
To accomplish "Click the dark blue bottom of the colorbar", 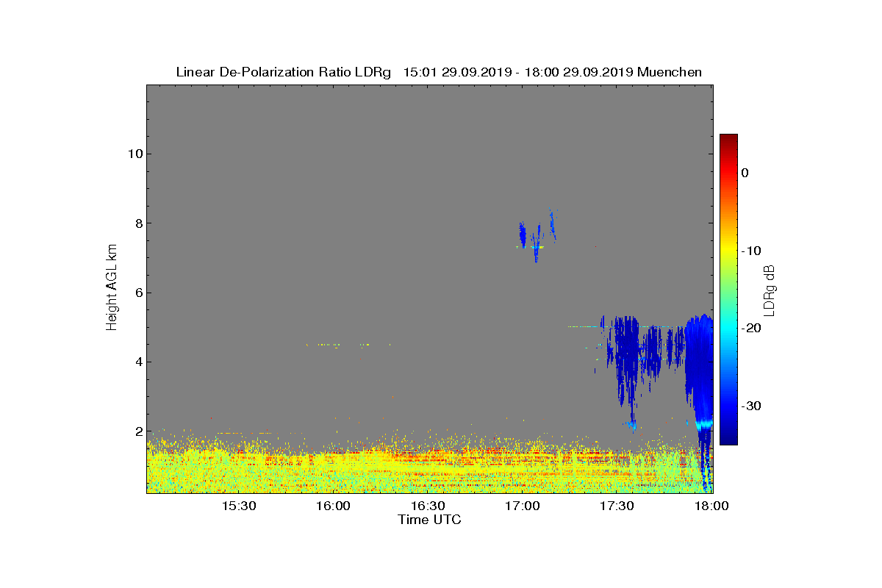I will [x=728, y=437].
